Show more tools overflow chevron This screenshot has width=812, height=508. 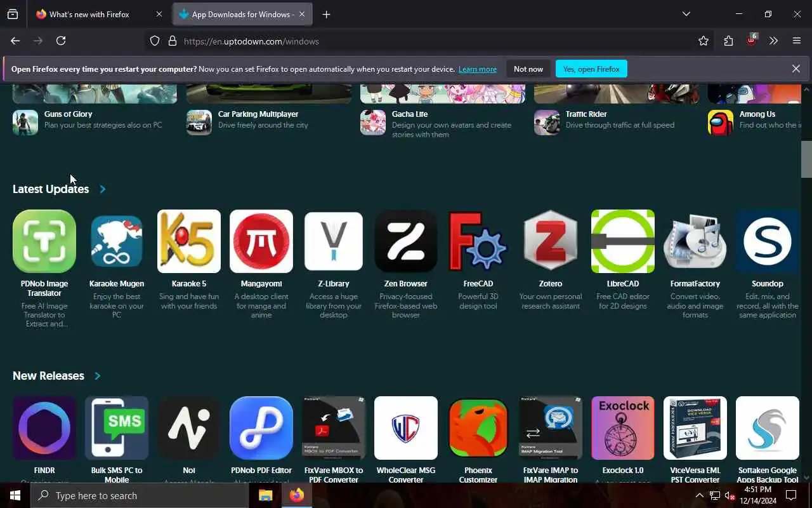773,41
